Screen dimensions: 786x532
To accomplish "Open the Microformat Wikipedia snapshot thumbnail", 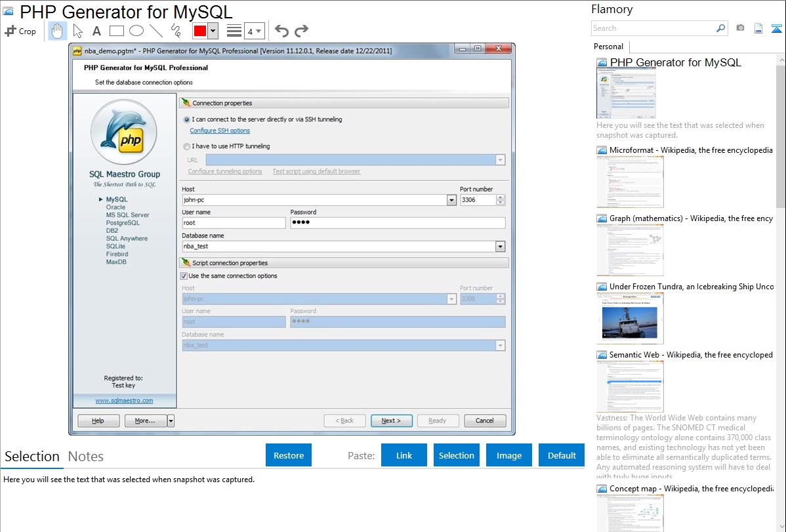I will click(630, 182).
